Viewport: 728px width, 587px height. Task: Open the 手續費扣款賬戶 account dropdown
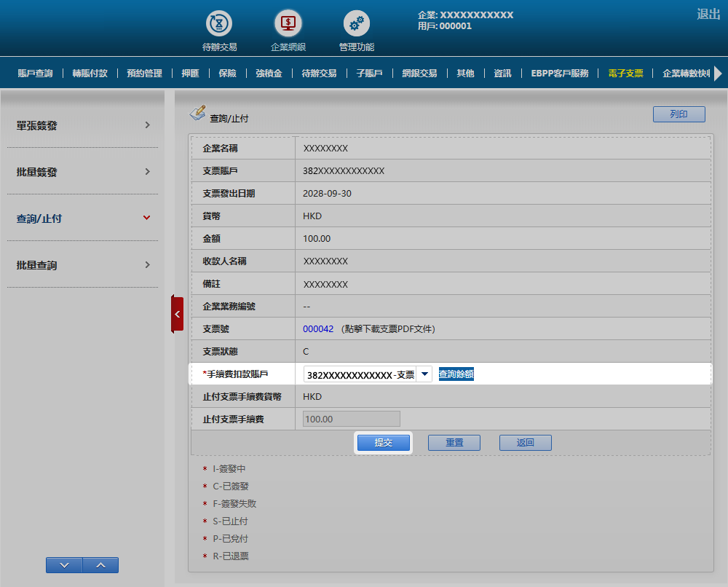click(x=425, y=374)
